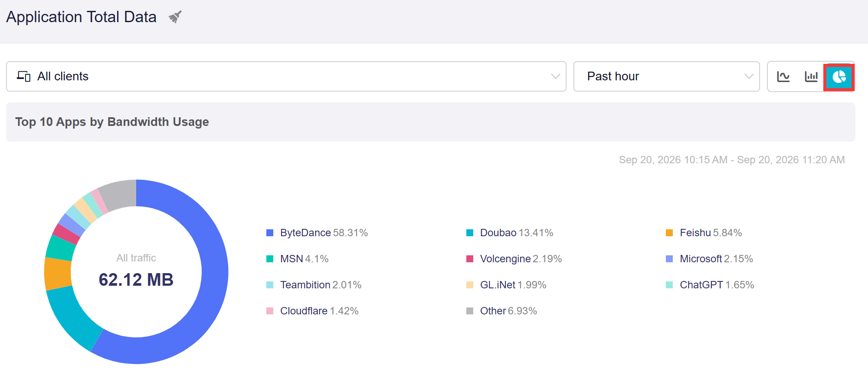Image resolution: width=868 pixels, height=383 pixels.
Task: Click the orange Feishu donut segment
Action: click(58, 274)
